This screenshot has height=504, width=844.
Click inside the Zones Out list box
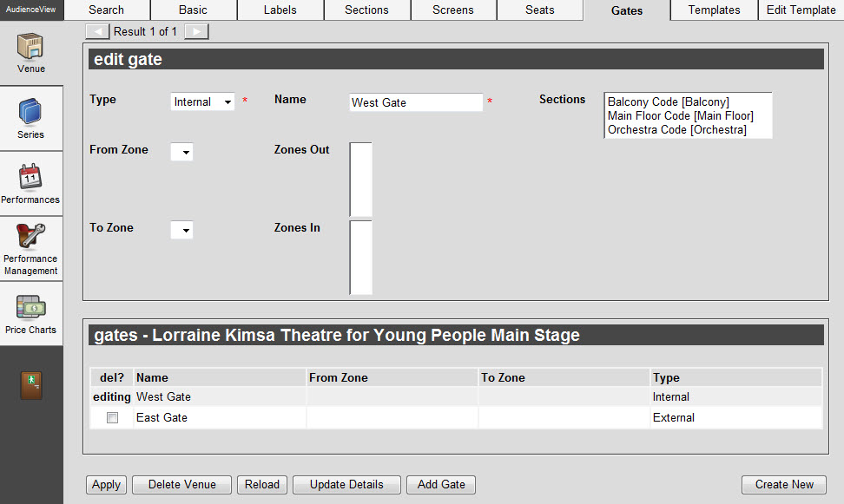tap(360, 180)
